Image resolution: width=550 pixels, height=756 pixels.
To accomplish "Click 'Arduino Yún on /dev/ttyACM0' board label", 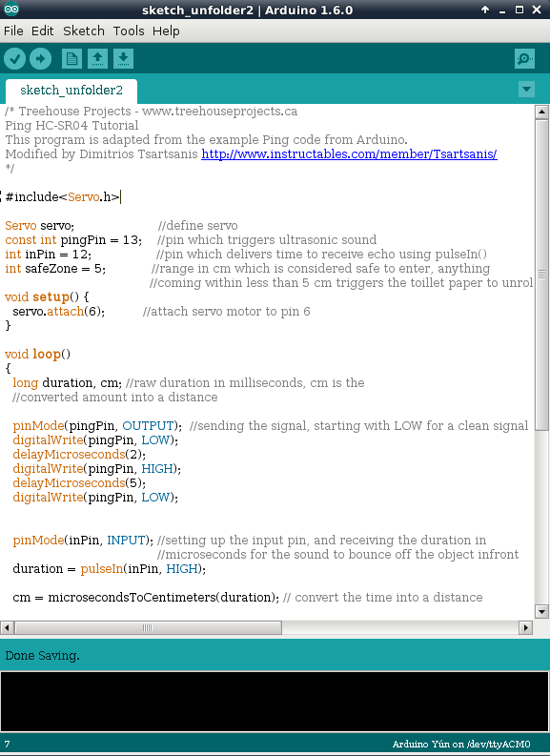I will click(x=461, y=744).
